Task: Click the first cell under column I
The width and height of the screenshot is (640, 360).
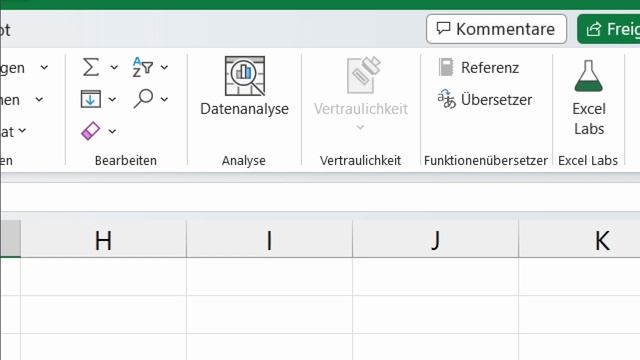Action: (x=269, y=277)
